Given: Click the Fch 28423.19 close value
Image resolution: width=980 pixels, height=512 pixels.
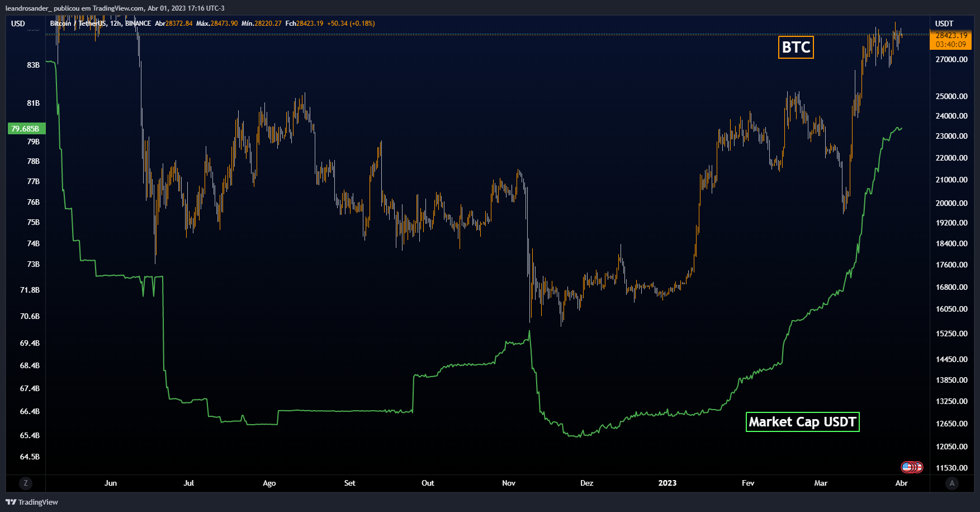Looking at the screenshot, I should click(305, 24).
